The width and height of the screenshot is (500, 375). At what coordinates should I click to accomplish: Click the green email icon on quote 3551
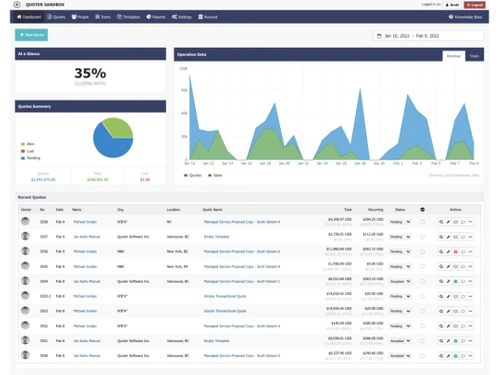click(x=456, y=341)
